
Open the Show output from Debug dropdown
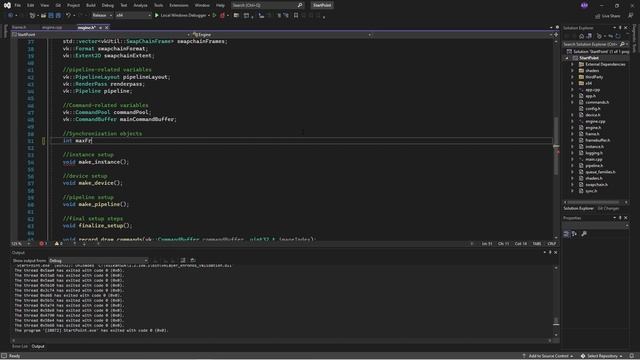click(x=98, y=260)
